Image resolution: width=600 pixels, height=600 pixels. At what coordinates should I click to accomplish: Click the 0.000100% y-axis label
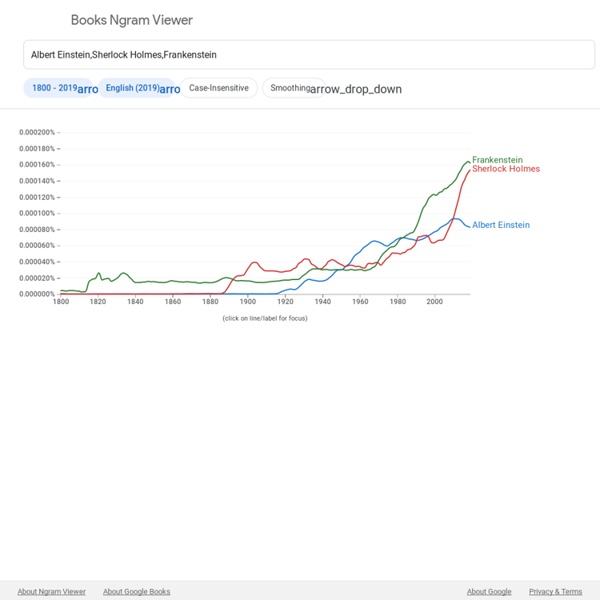(x=37, y=213)
